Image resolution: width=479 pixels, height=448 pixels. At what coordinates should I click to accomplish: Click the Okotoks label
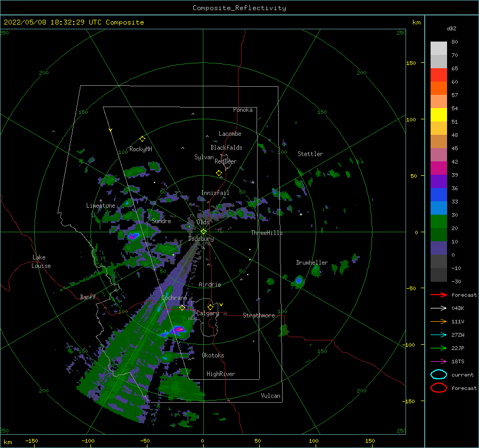(213, 355)
